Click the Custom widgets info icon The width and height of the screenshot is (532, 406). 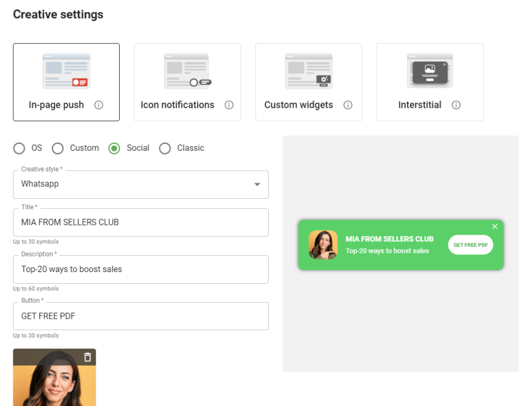point(348,105)
